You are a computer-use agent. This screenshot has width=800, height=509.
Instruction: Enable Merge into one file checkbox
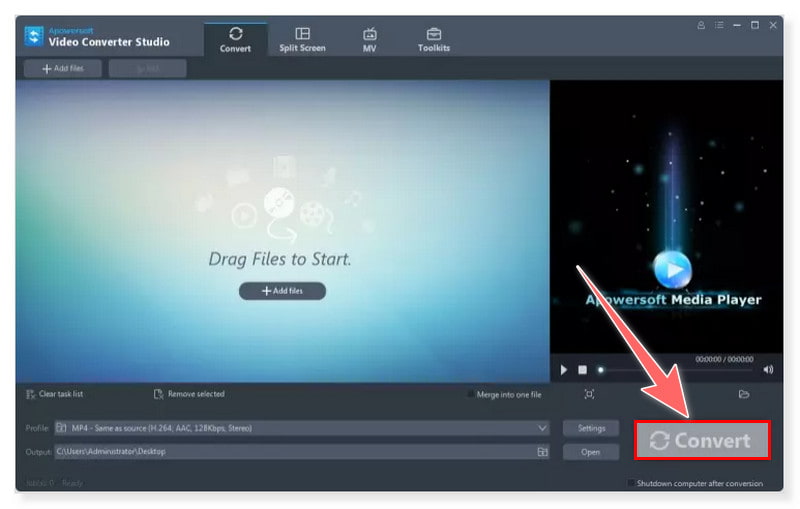[x=472, y=395]
